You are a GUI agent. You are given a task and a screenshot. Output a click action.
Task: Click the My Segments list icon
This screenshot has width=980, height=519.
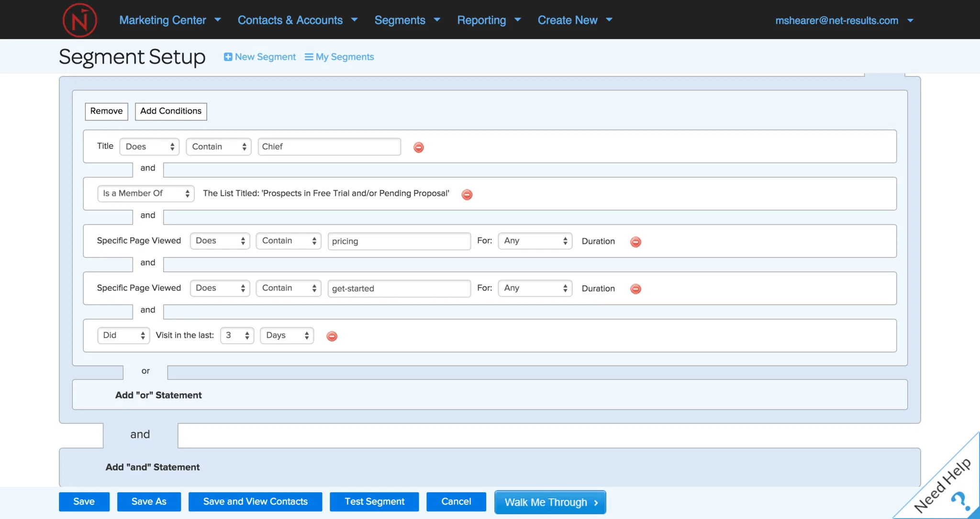(x=309, y=57)
